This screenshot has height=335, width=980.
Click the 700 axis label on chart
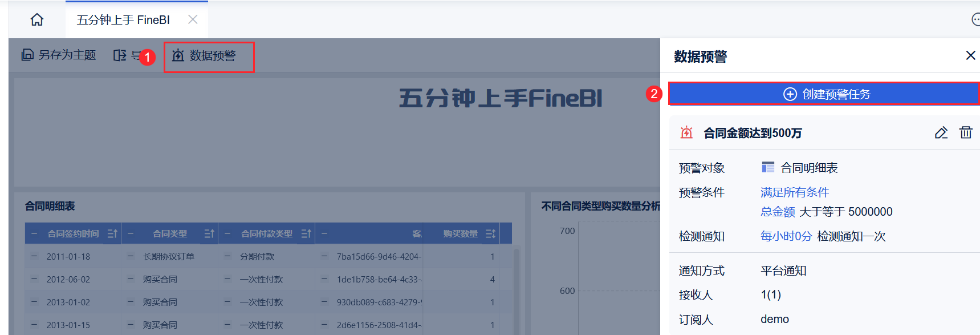click(x=567, y=231)
